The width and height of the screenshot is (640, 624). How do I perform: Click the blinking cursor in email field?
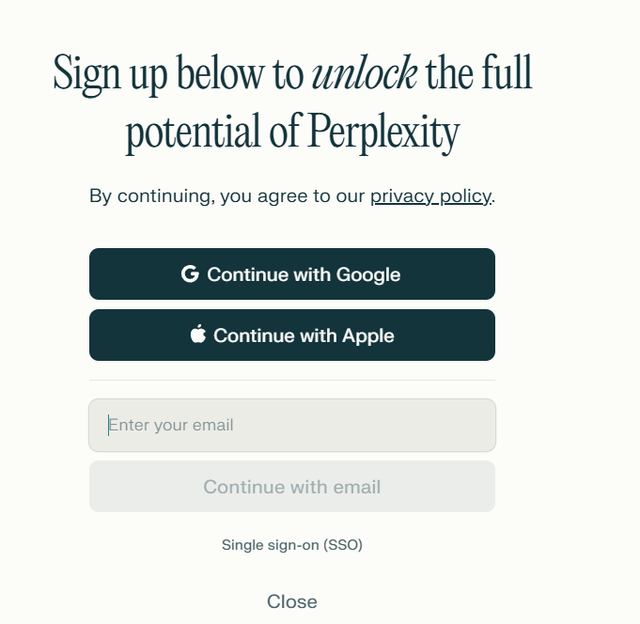(109, 425)
